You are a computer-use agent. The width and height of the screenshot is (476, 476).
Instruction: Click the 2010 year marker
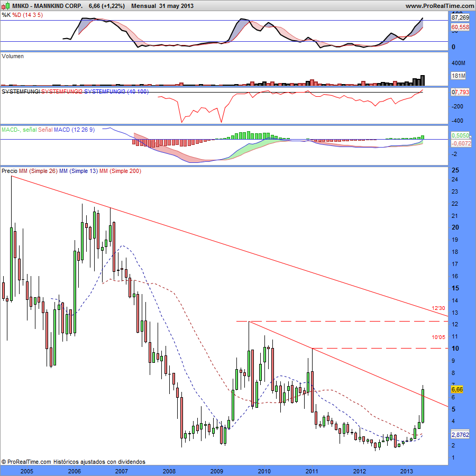point(264,471)
